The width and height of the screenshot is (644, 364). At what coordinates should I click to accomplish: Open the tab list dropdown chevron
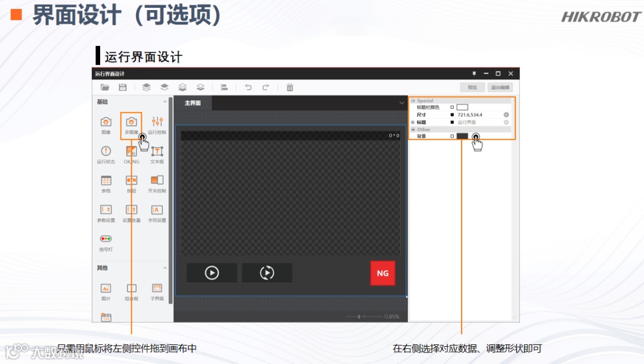(x=402, y=103)
